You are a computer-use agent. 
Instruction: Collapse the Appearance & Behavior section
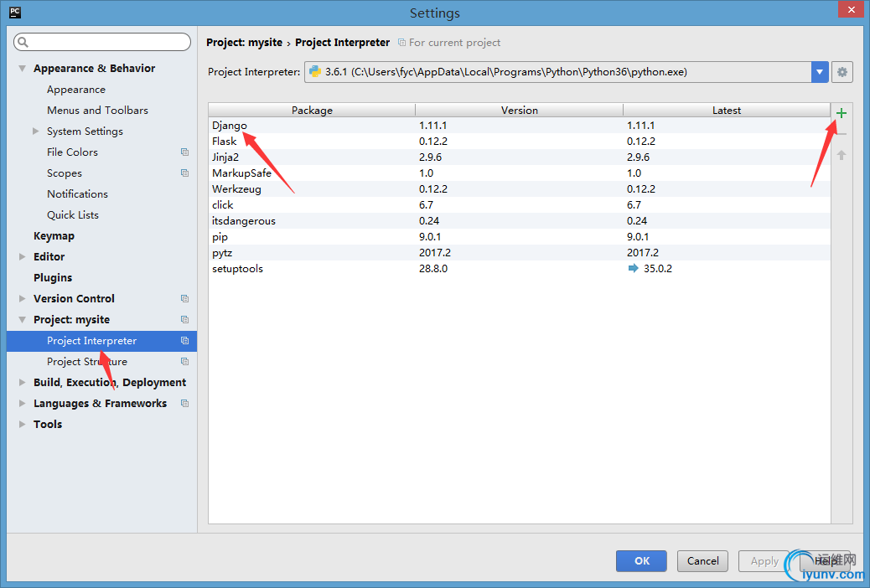22,68
